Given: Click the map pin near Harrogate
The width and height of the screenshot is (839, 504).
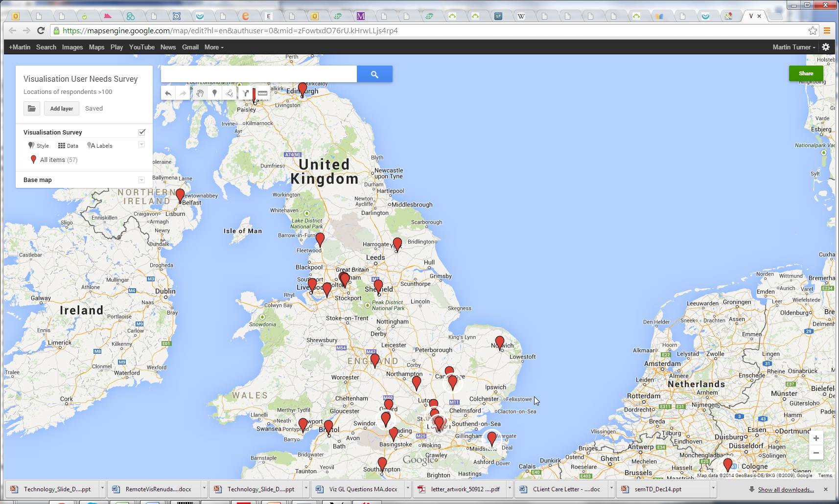Looking at the screenshot, I should click(397, 244).
